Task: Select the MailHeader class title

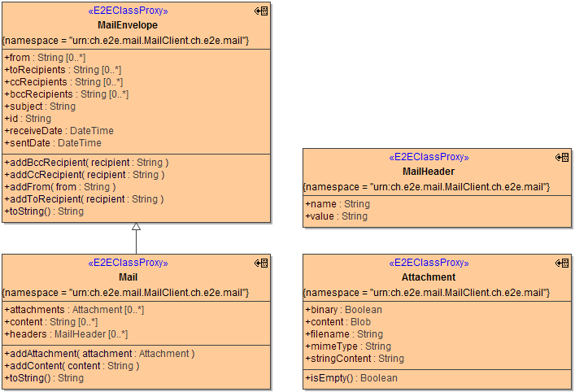Action: pyautogui.click(x=429, y=172)
